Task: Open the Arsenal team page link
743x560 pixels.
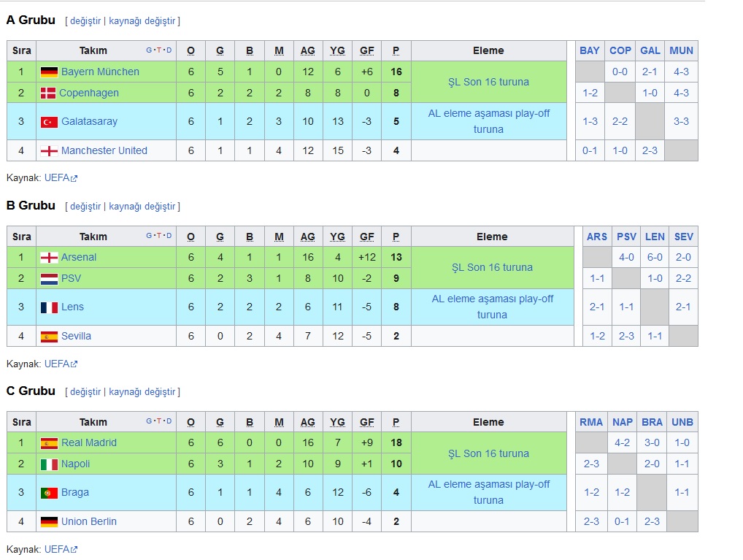Action: [x=79, y=257]
